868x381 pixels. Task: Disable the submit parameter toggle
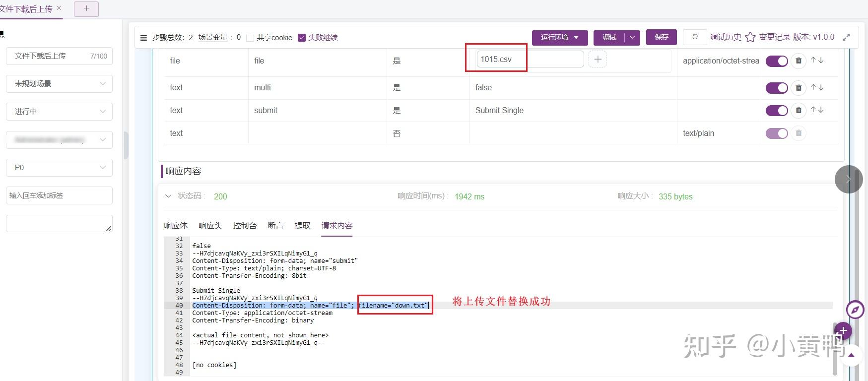point(777,111)
